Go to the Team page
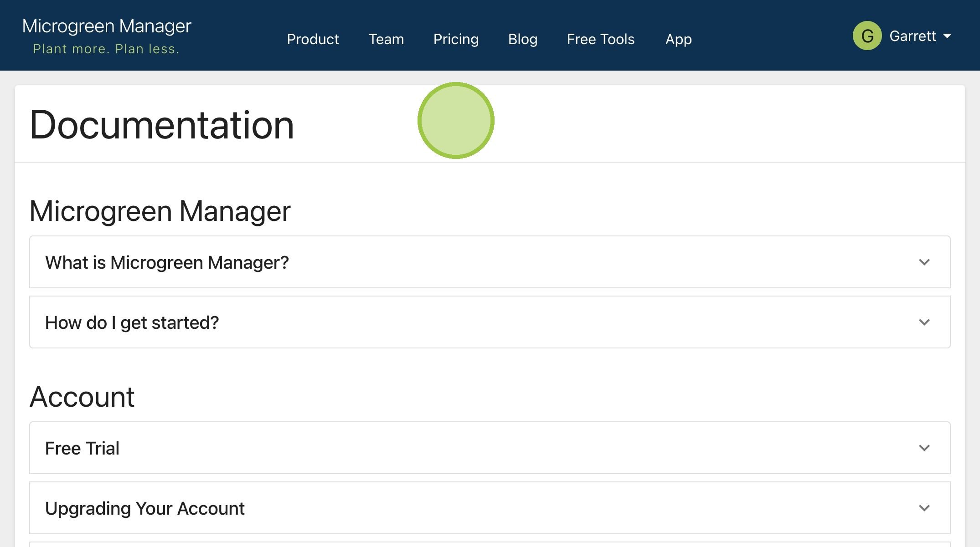The height and width of the screenshot is (547, 980). coord(386,39)
